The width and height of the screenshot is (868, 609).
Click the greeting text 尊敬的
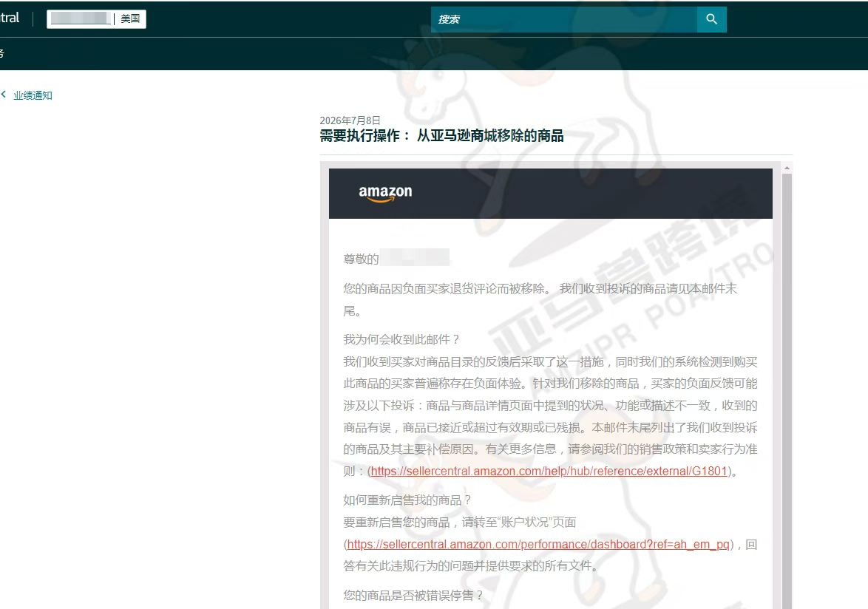361,259
